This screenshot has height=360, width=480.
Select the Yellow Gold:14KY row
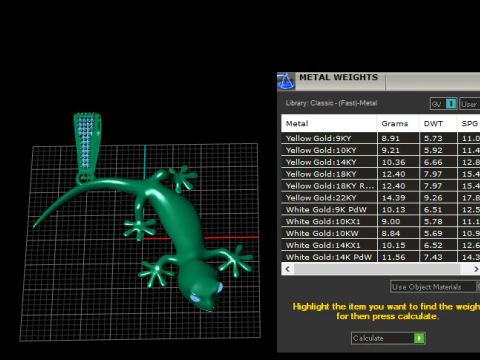coord(381,162)
